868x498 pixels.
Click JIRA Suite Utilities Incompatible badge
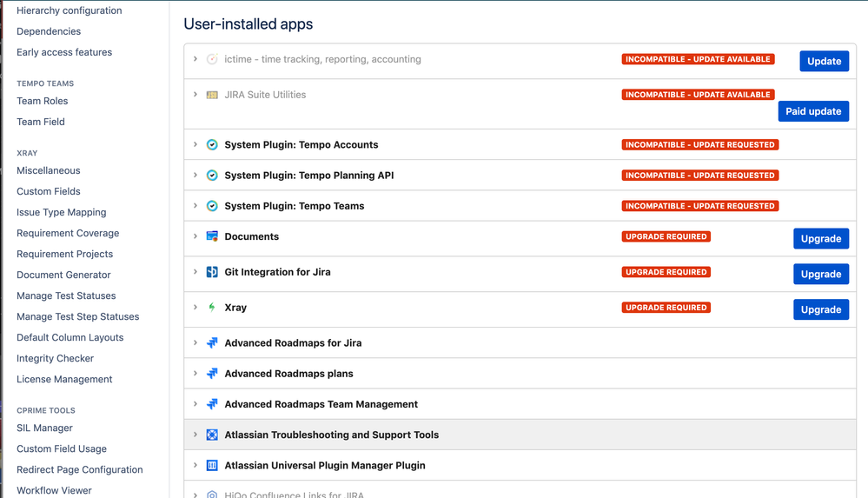pyautogui.click(x=698, y=95)
